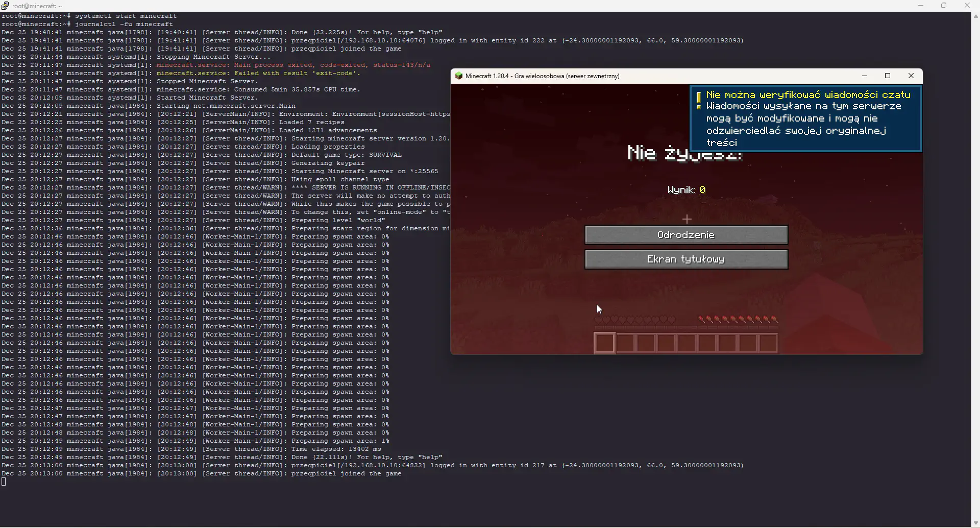Select the last ninth hotbar slot

point(768,343)
